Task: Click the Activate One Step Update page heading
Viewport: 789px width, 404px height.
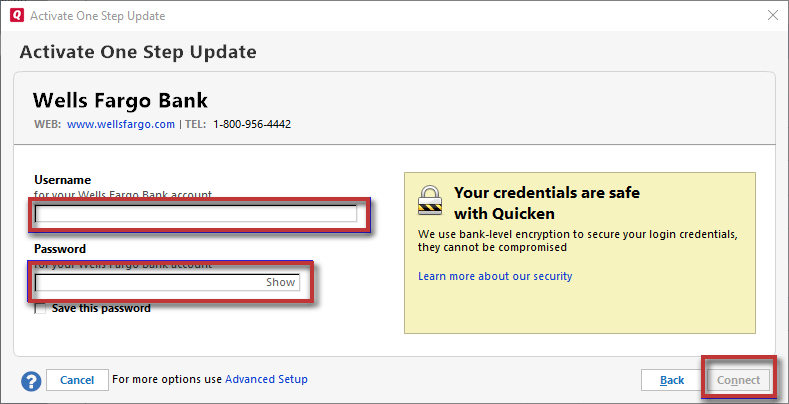Action: [x=138, y=52]
